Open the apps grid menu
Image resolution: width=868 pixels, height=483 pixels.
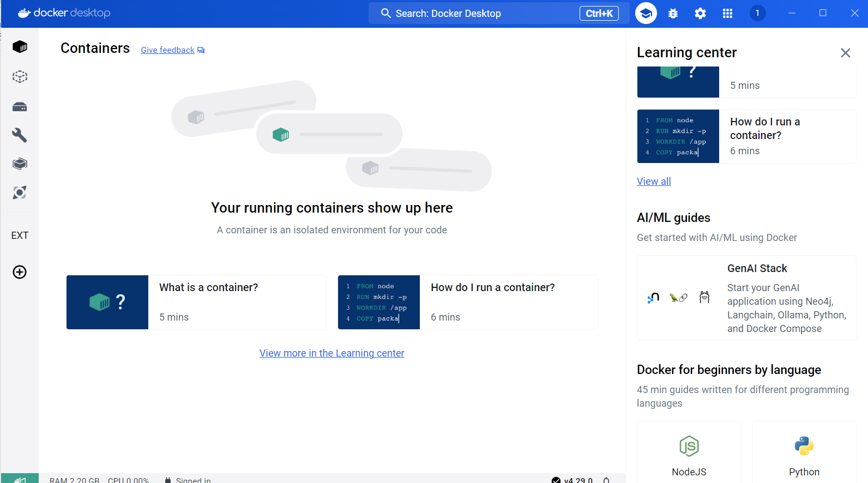pyautogui.click(x=728, y=14)
